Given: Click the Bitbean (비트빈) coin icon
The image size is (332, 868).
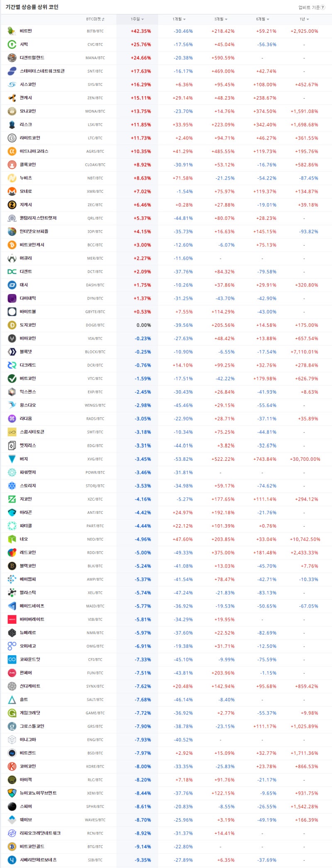Looking at the screenshot, I should (12, 31).
